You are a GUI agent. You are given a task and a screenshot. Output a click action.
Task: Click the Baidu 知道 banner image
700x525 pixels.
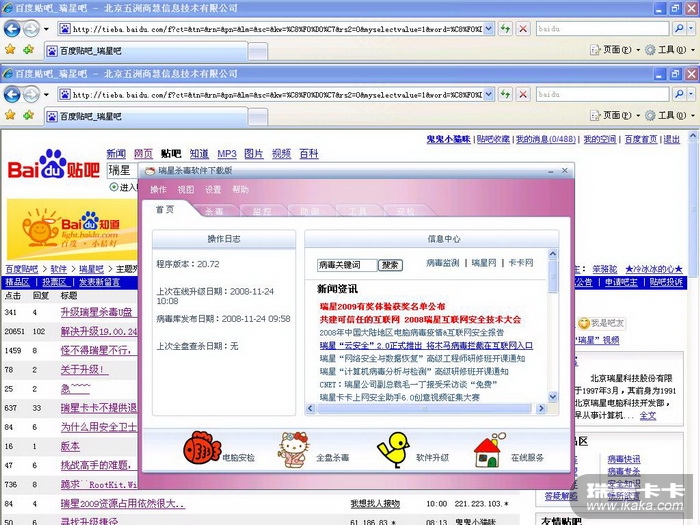72,229
